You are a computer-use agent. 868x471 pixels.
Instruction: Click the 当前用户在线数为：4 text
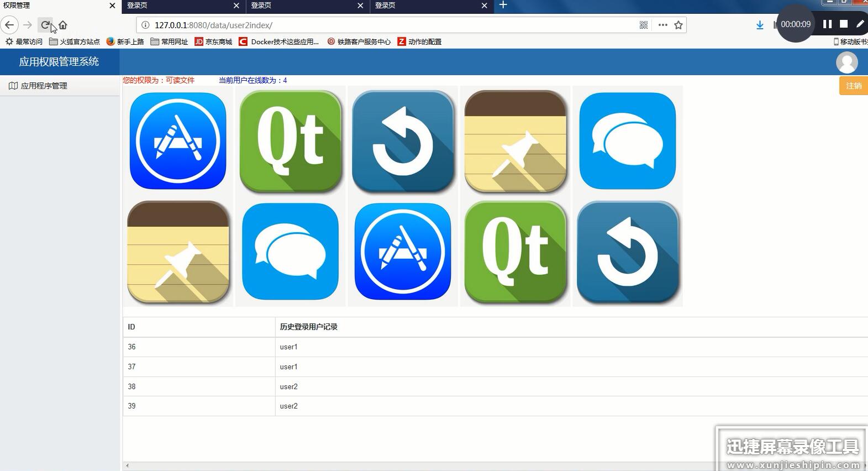[x=252, y=80]
